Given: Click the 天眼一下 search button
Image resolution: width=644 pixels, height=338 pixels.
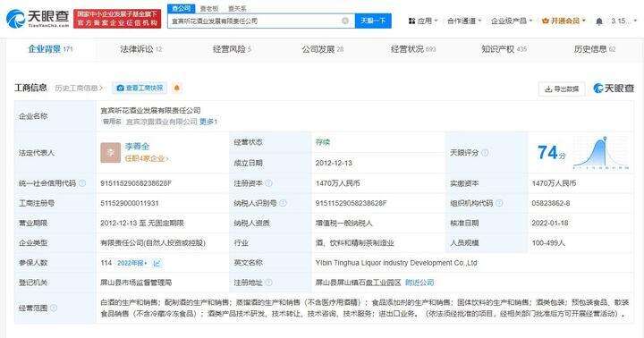Looking at the screenshot, I should (x=373, y=21).
